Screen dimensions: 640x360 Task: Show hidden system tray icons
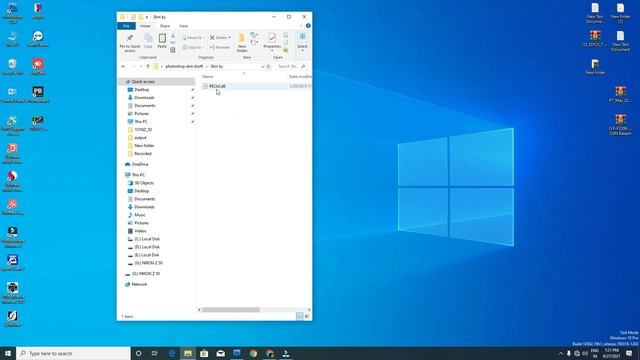point(560,353)
